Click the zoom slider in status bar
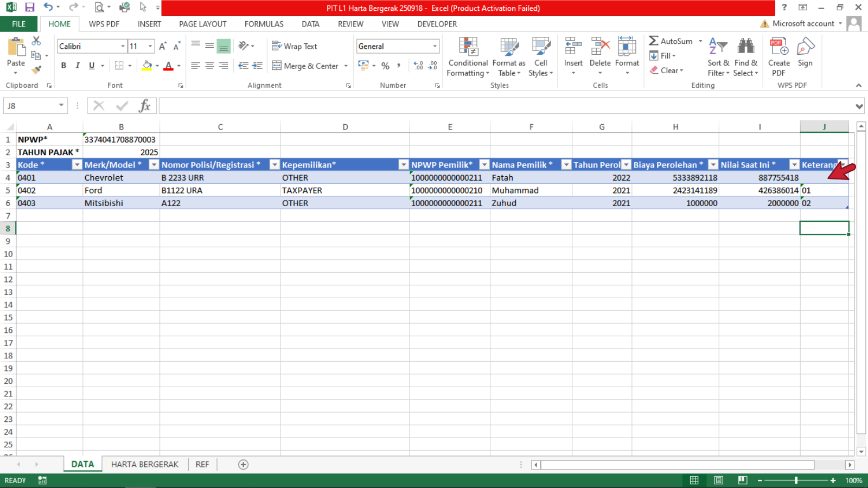 coord(796,480)
